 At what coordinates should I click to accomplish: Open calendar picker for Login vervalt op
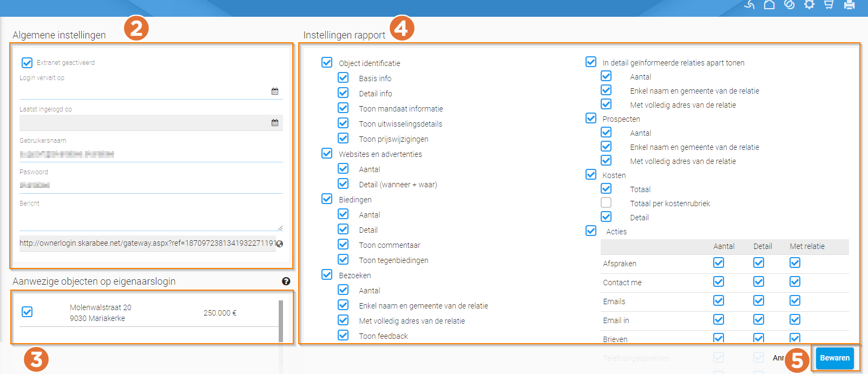click(275, 91)
